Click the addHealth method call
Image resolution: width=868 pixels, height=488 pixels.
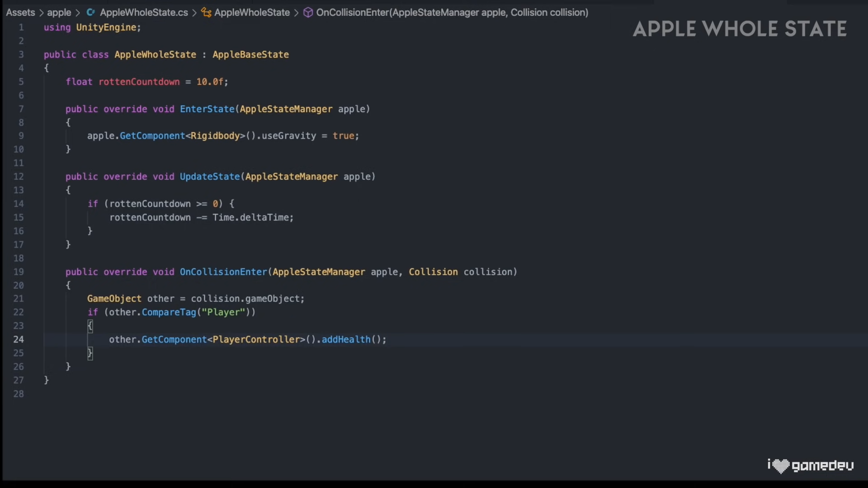[x=346, y=339]
